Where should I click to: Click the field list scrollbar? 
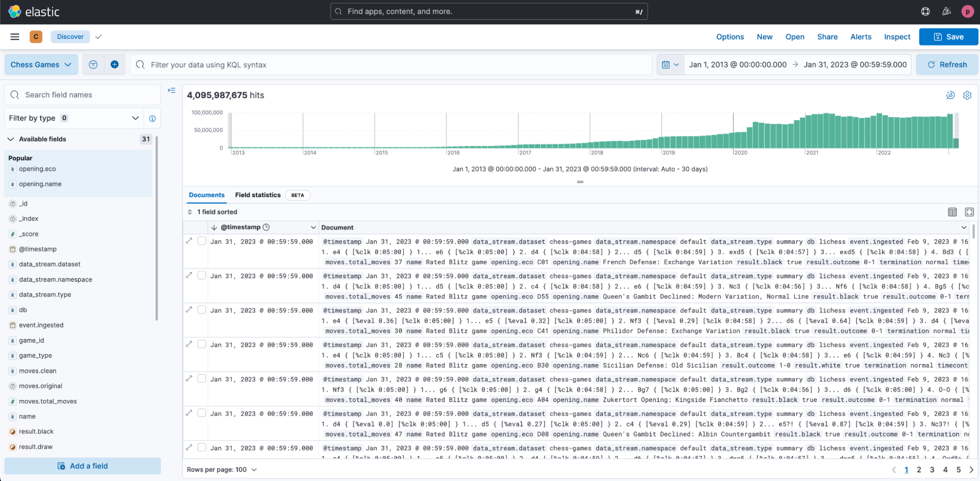156,228
